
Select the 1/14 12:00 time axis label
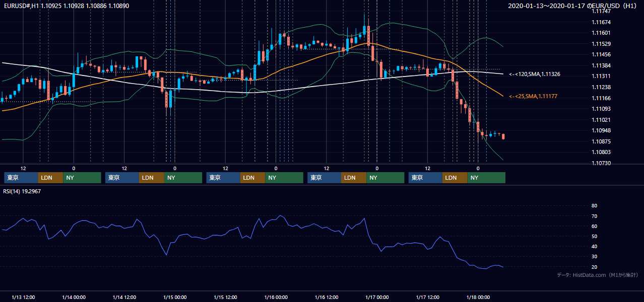124,297
